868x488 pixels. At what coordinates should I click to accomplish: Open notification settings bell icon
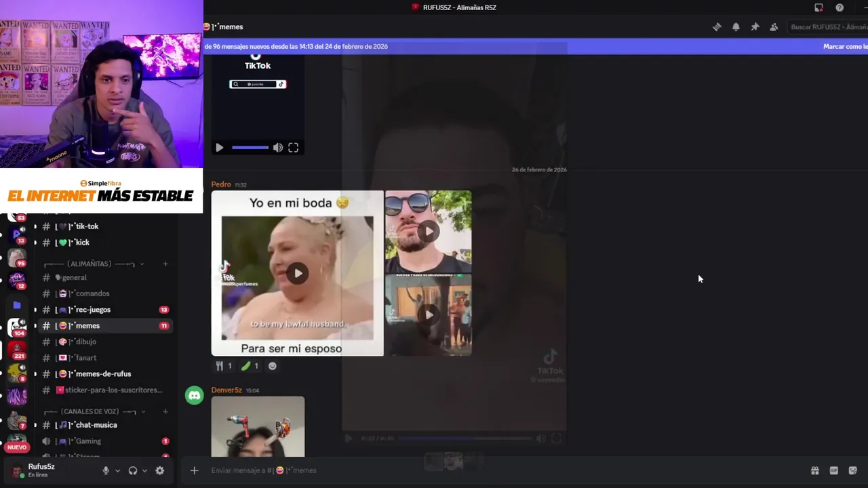click(x=736, y=27)
